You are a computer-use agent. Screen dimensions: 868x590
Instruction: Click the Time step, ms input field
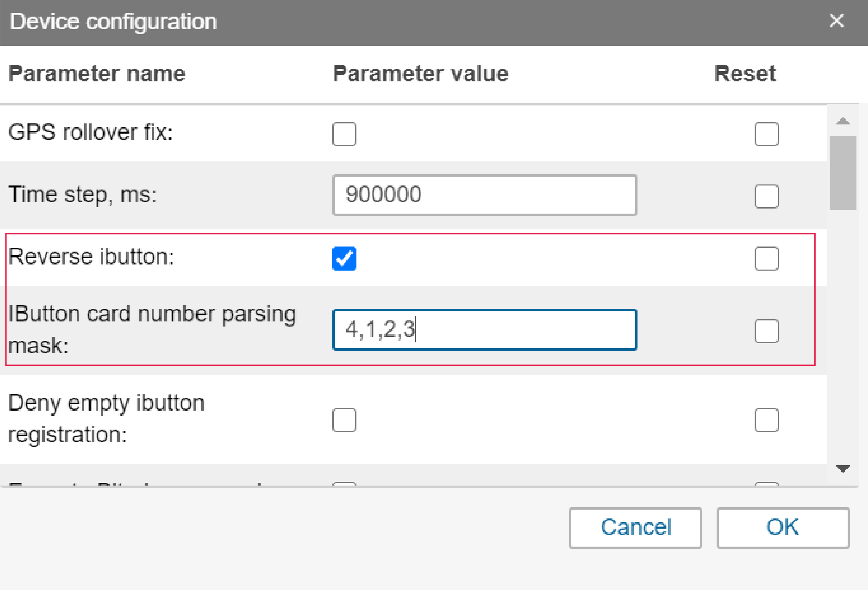484,195
